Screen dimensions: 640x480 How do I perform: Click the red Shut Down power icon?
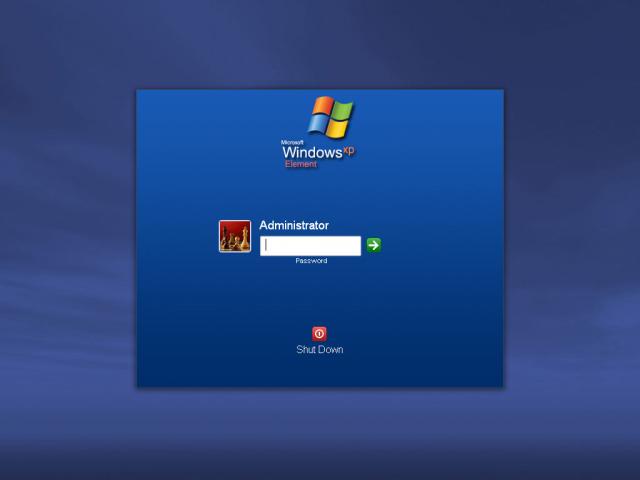[319, 334]
